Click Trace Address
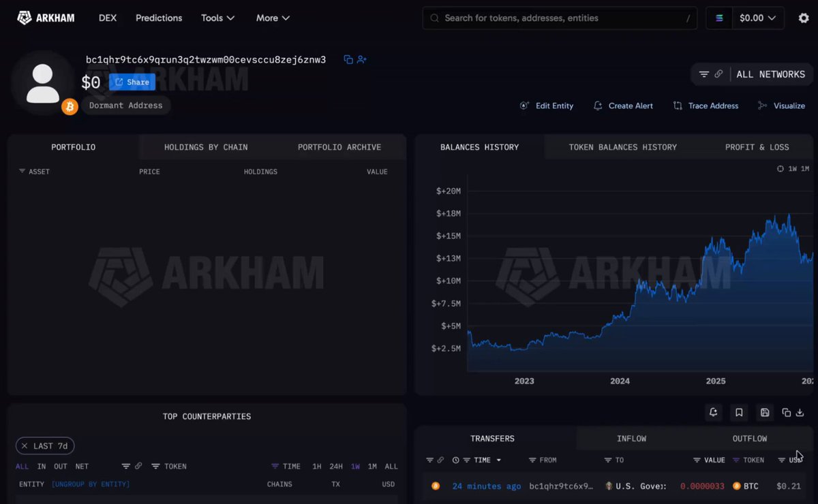Image resolution: width=818 pixels, height=504 pixels. point(706,106)
